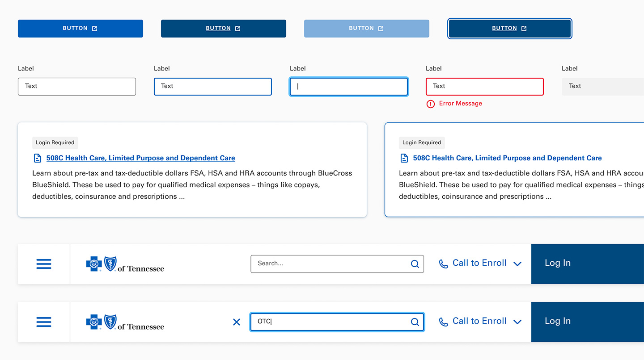This screenshot has width=644, height=360.
Task: Click the Login Required badge in the right card
Action: [x=422, y=143]
